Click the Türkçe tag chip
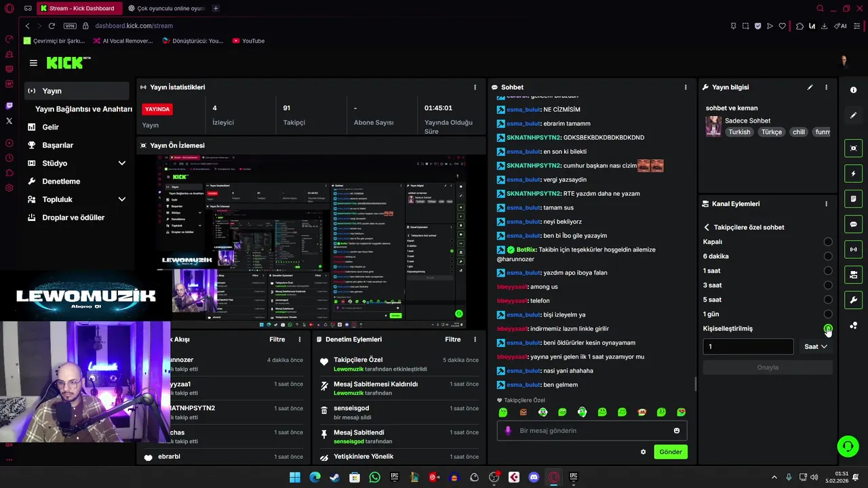Viewport: 868px width, 488px height. (x=771, y=132)
